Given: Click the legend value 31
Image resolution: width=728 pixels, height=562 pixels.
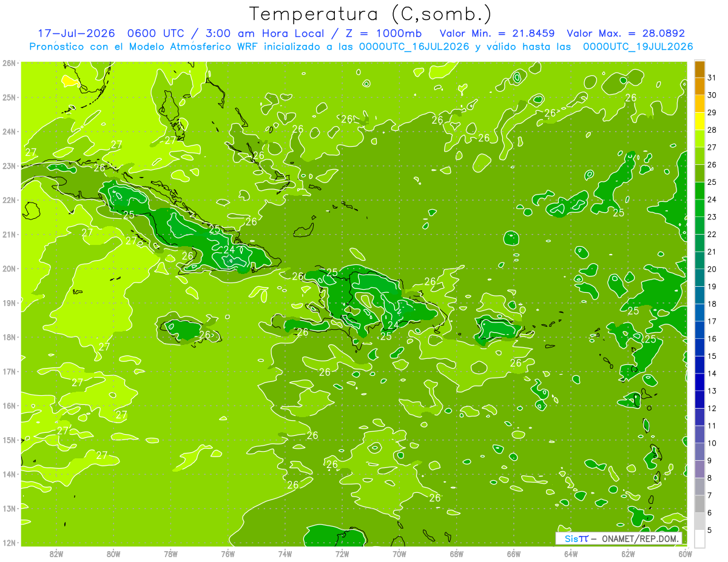Looking at the screenshot, I should (x=712, y=78).
